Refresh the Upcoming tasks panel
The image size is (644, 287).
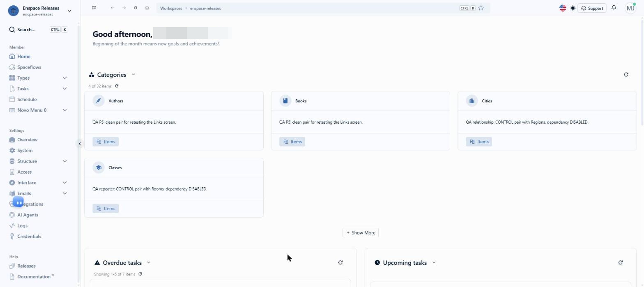620,263
